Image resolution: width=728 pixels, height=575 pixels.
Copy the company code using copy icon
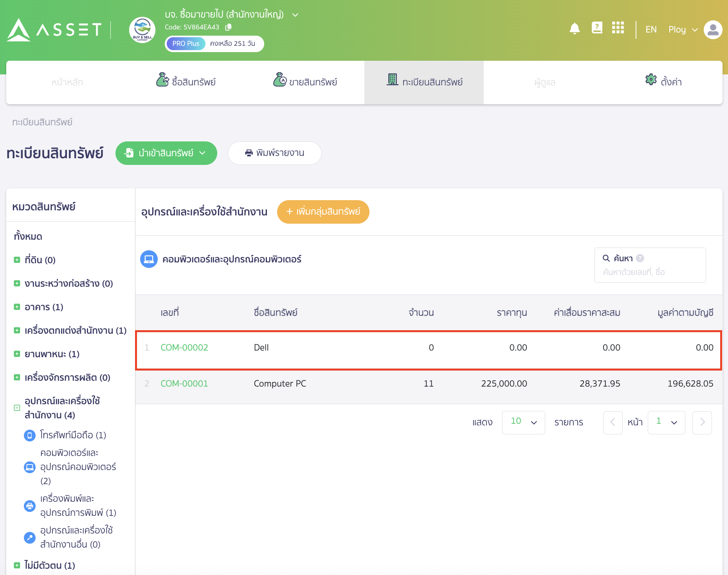click(229, 27)
